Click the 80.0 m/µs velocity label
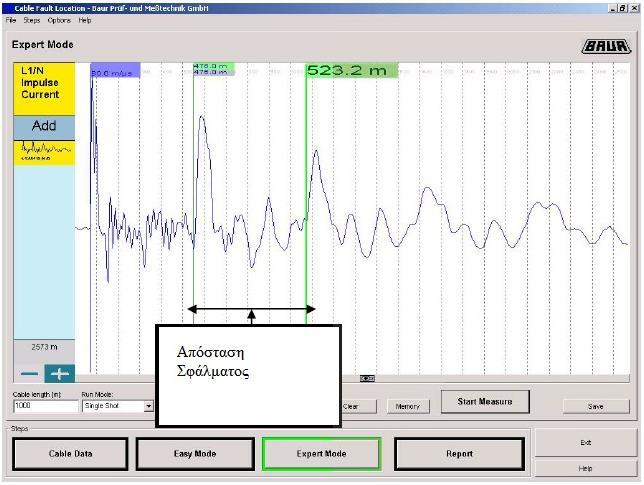Screen dimensions: 644x485 tap(115, 71)
